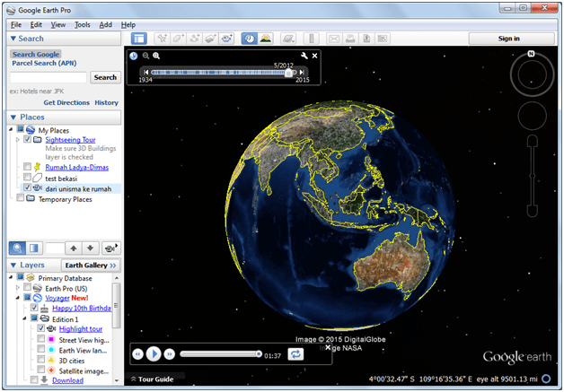
Task: Click the Sign in button
Action: click(x=508, y=39)
